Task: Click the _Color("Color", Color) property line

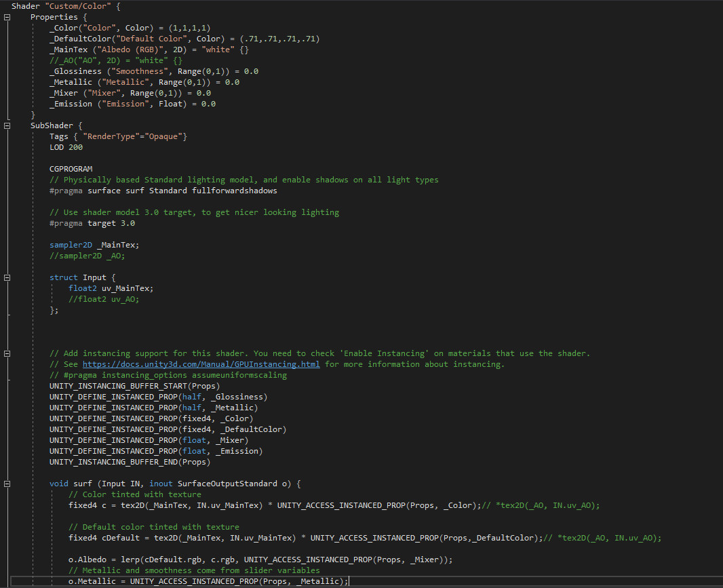Action: 130,28
